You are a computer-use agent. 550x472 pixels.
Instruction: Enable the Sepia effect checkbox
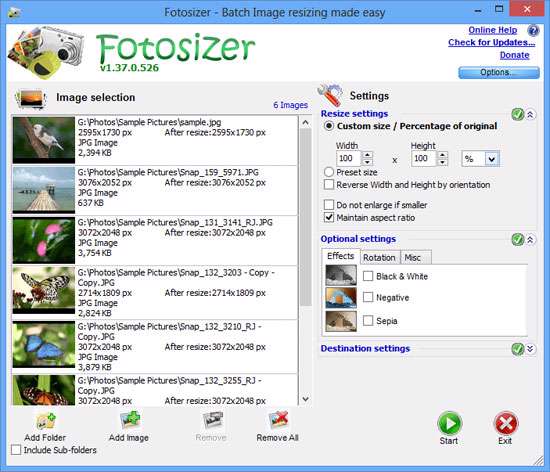coord(368,321)
